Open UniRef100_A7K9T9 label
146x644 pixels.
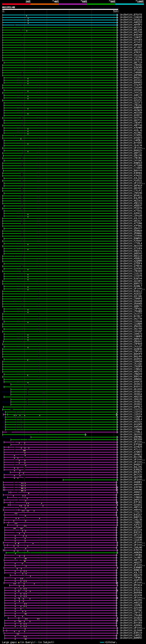point(131,60)
